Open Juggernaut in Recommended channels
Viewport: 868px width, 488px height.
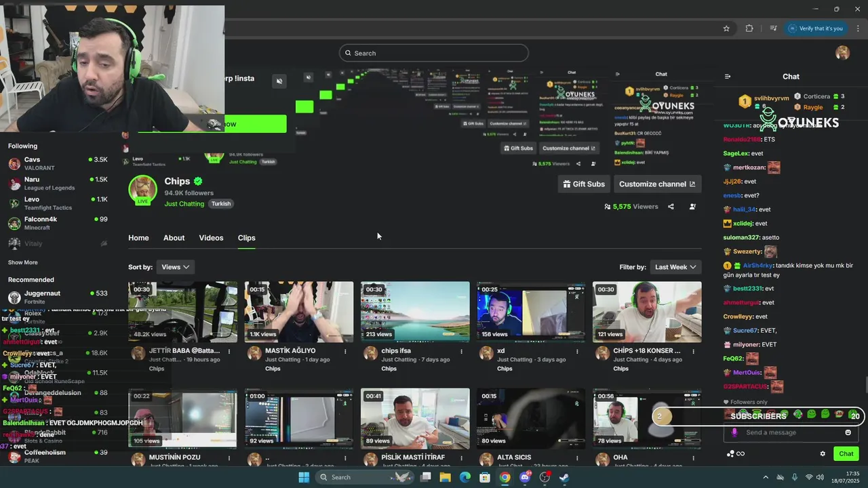point(58,297)
